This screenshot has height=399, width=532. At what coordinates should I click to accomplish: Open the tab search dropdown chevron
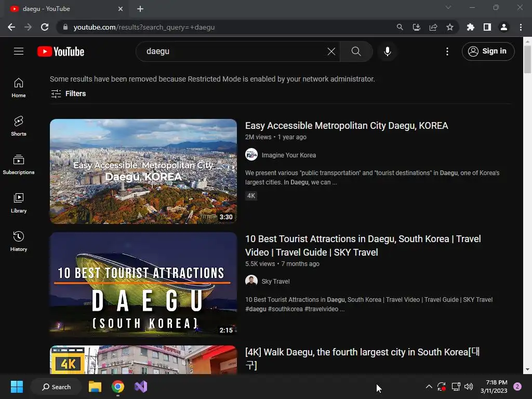(448, 7)
